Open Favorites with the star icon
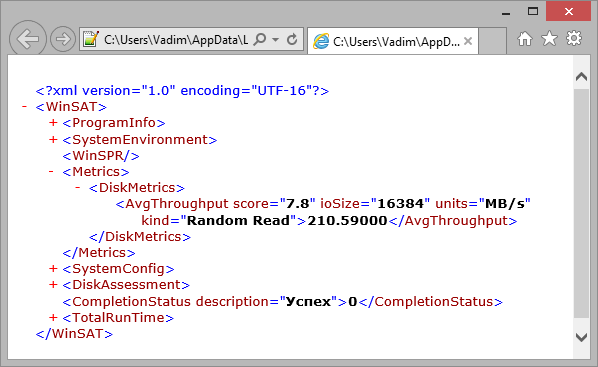The image size is (598, 367). [550, 39]
